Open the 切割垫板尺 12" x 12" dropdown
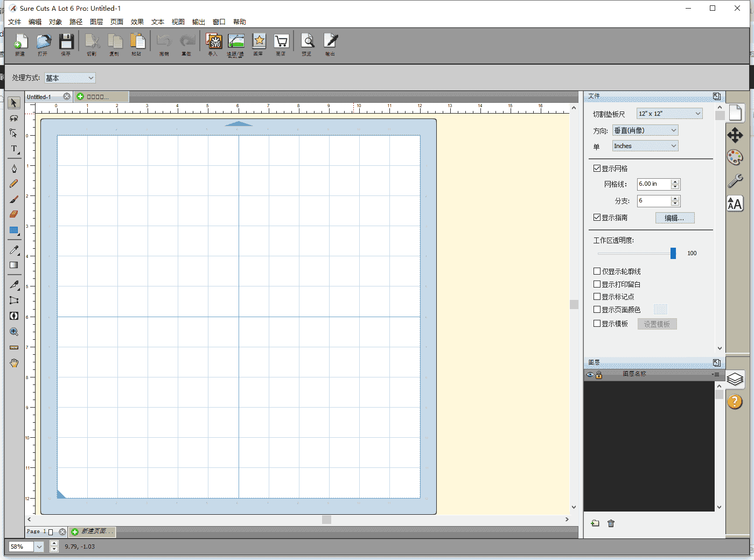The width and height of the screenshot is (754, 560). click(669, 114)
